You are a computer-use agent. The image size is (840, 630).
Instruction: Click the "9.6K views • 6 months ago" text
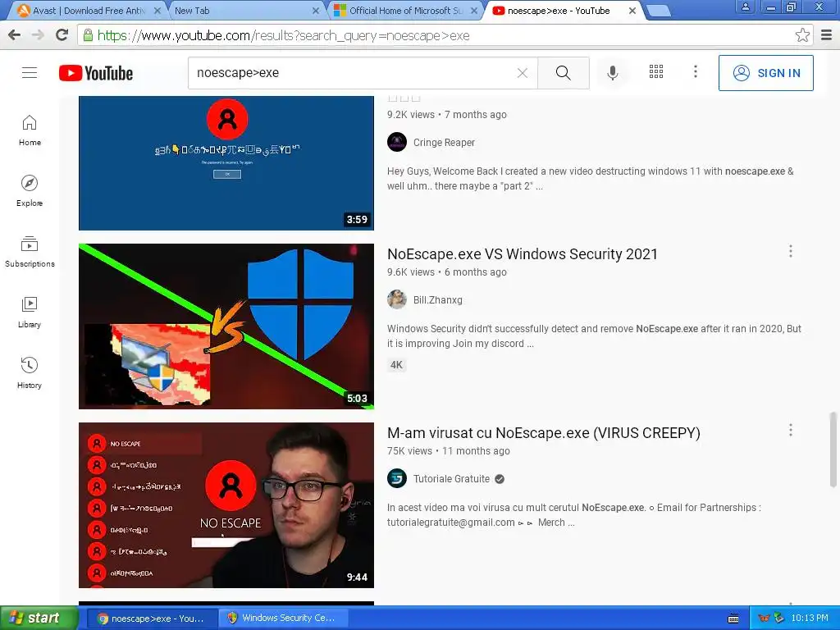click(x=447, y=272)
